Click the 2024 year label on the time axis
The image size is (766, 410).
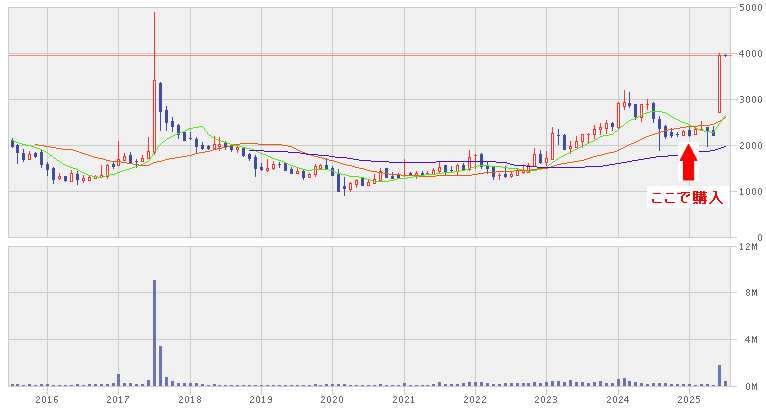[617, 400]
